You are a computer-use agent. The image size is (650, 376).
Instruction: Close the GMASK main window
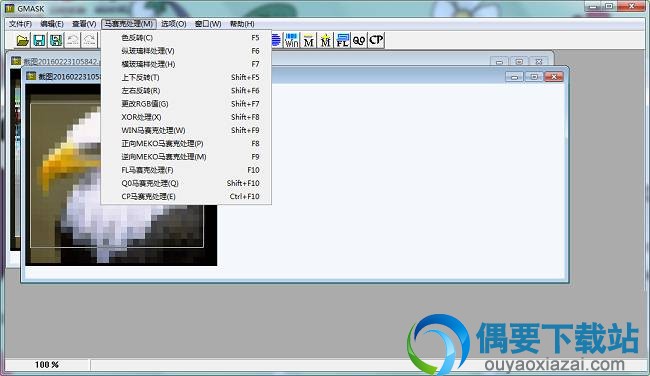pos(632,6)
